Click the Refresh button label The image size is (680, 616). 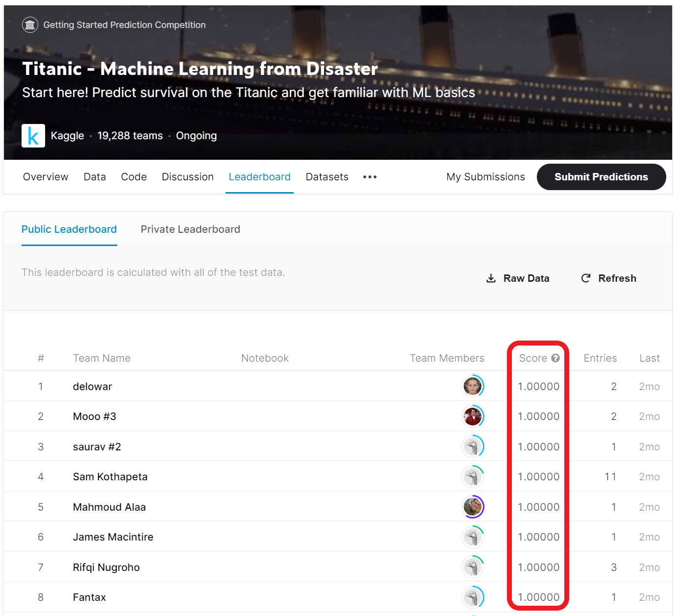[x=617, y=278]
